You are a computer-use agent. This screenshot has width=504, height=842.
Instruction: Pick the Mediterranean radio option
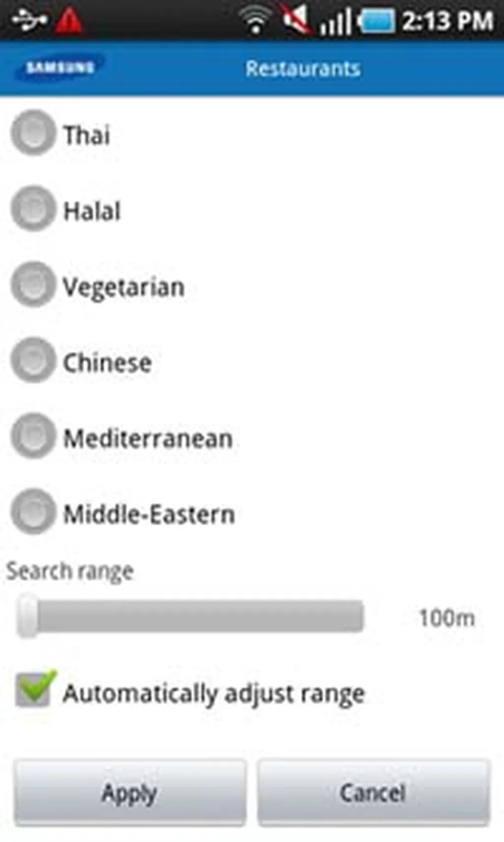tap(33, 436)
